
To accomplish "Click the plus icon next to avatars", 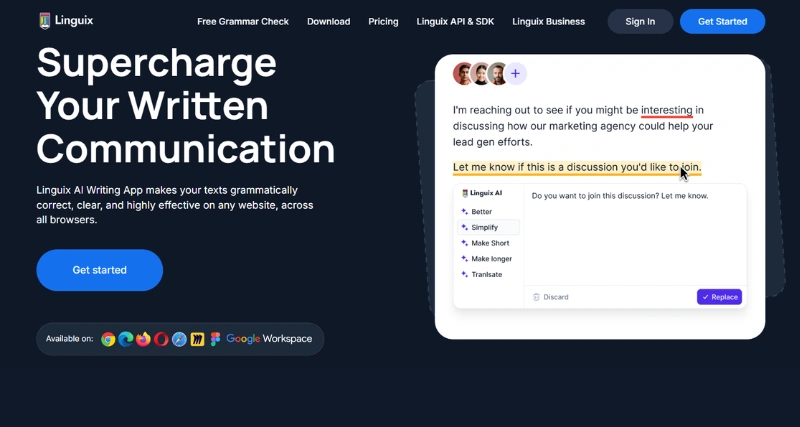I will click(515, 73).
